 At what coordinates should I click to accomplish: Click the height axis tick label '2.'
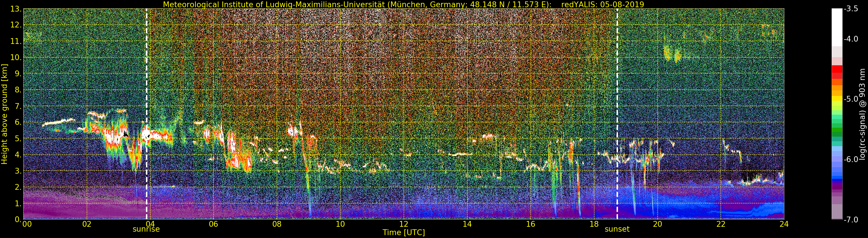point(18,187)
